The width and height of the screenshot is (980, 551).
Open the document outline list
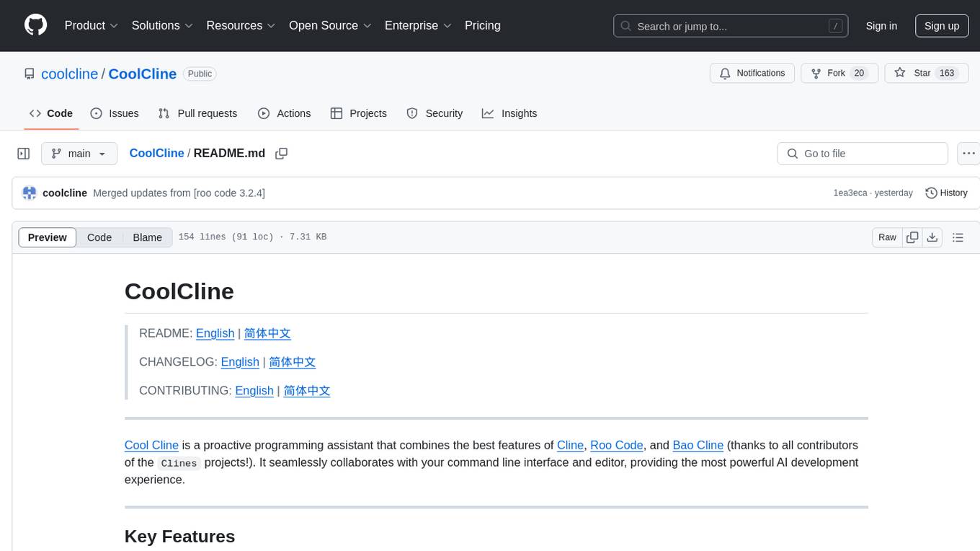[x=958, y=237]
